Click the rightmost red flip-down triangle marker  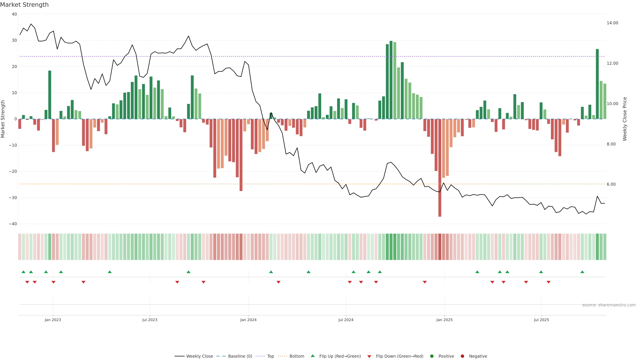(549, 282)
